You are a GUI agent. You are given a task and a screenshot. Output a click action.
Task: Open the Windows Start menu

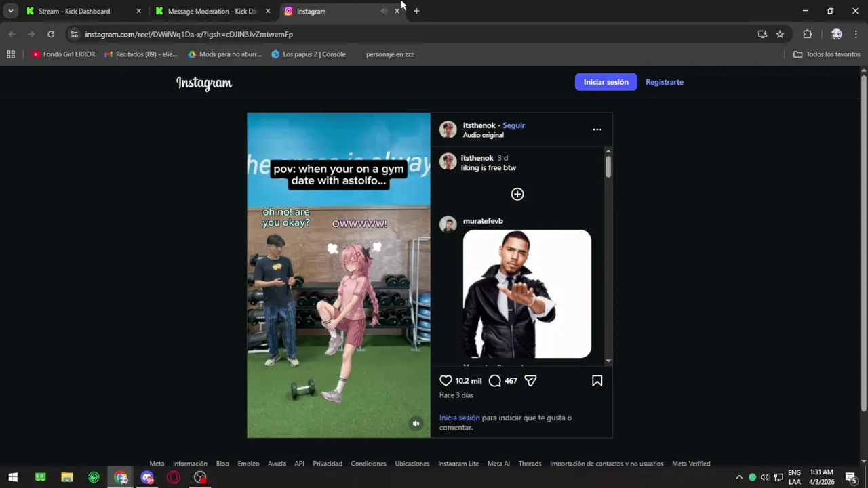pyautogui.click(x=13, y=478)
